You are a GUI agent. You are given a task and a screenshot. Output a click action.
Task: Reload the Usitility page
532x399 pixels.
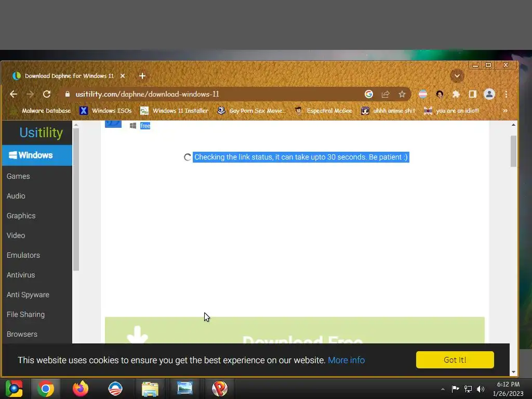point(47,95)
